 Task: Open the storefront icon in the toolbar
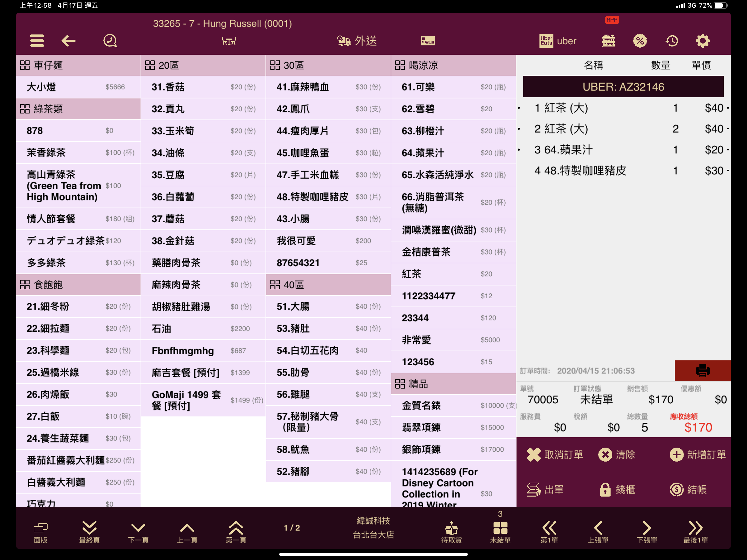(608, 41)
